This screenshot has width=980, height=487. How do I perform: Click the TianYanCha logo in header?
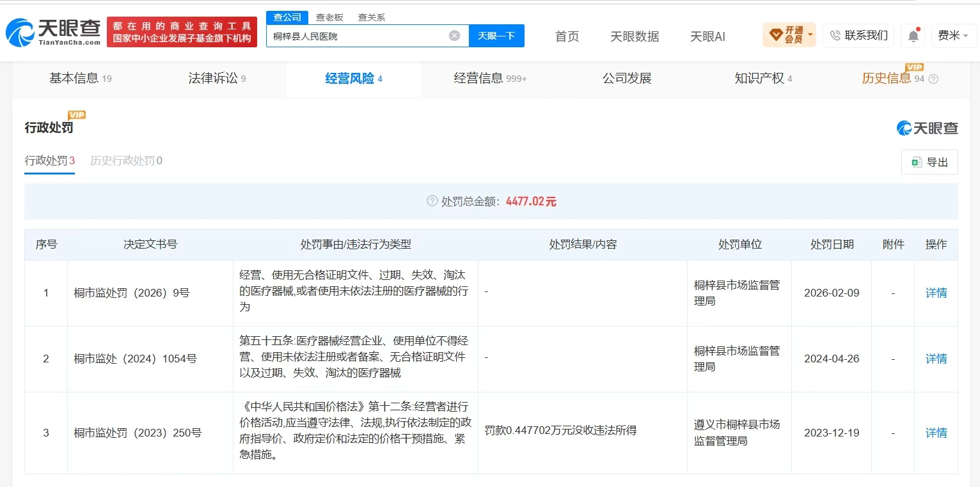click(53, 32)
